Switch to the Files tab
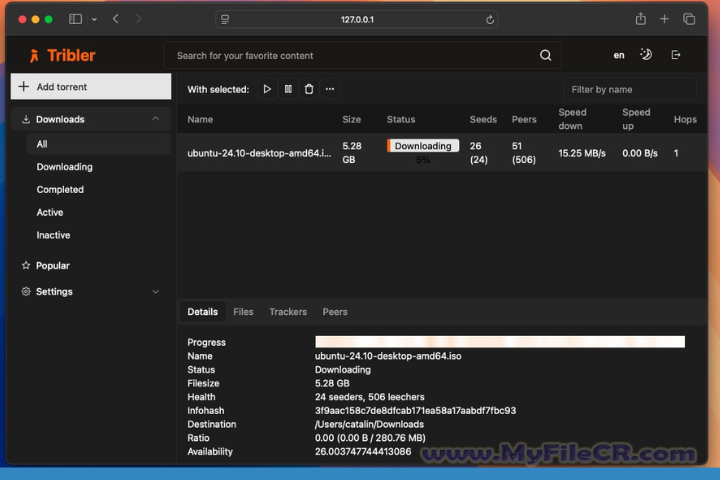Image resolution: width=720 pixels, height=480 pixels. 243,311
